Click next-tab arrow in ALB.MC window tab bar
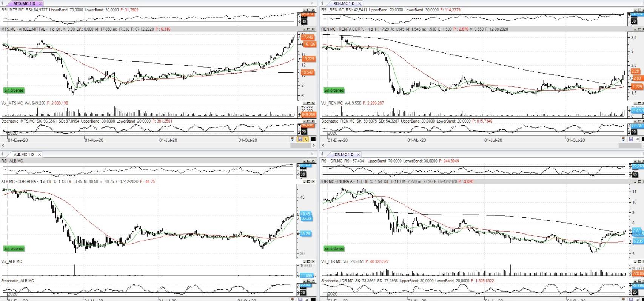Viewport: 644px width, 301px height. point(312,154)
